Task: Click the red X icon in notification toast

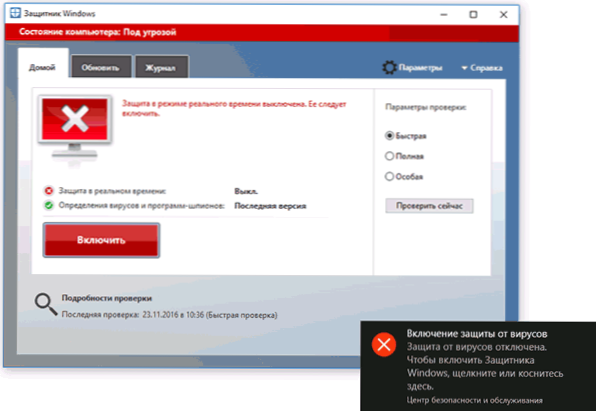Action: 384,344
